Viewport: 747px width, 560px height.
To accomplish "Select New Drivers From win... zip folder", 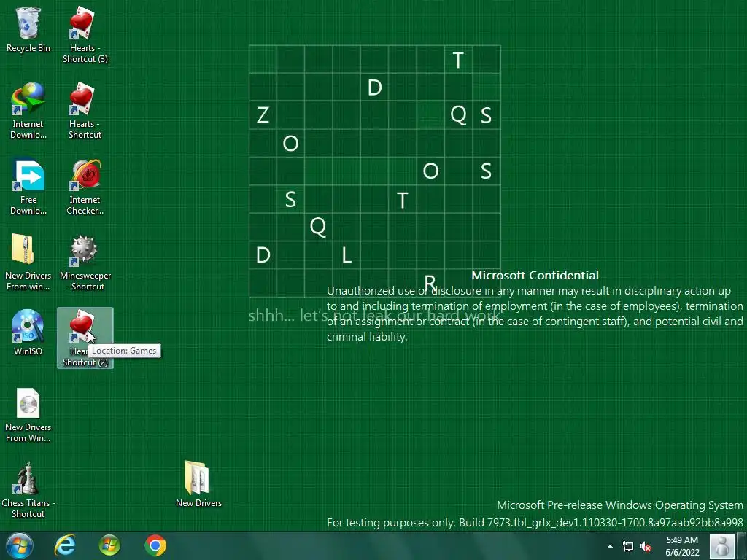I will coord(28,262).
